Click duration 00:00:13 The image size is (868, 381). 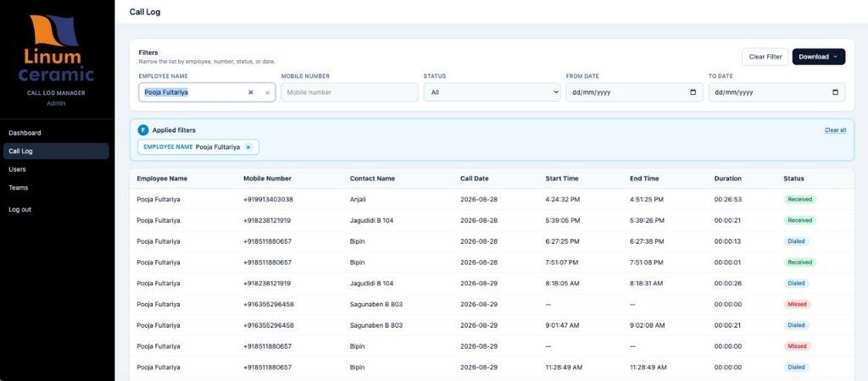pos(728,241)
